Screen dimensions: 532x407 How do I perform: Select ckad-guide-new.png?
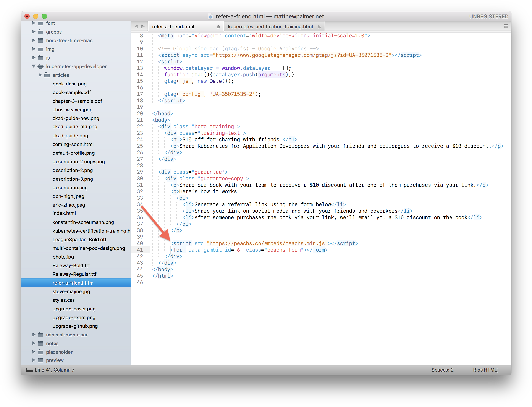coord(76,119)
